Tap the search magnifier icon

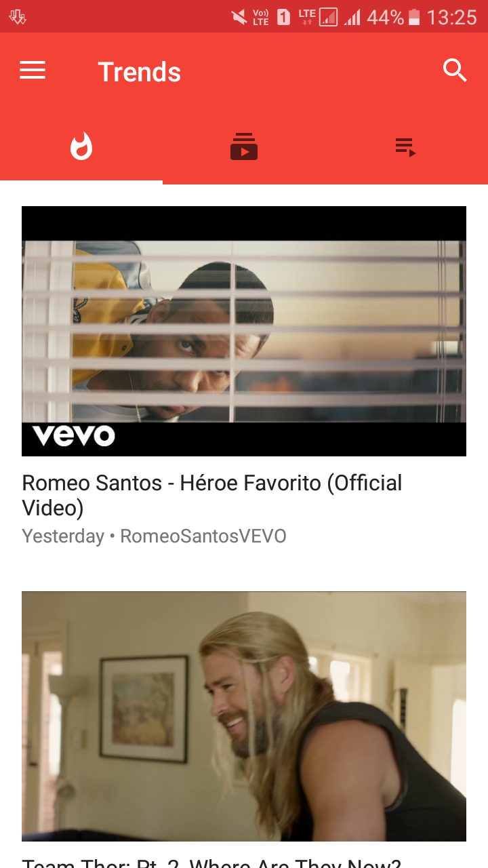(455, 71)
